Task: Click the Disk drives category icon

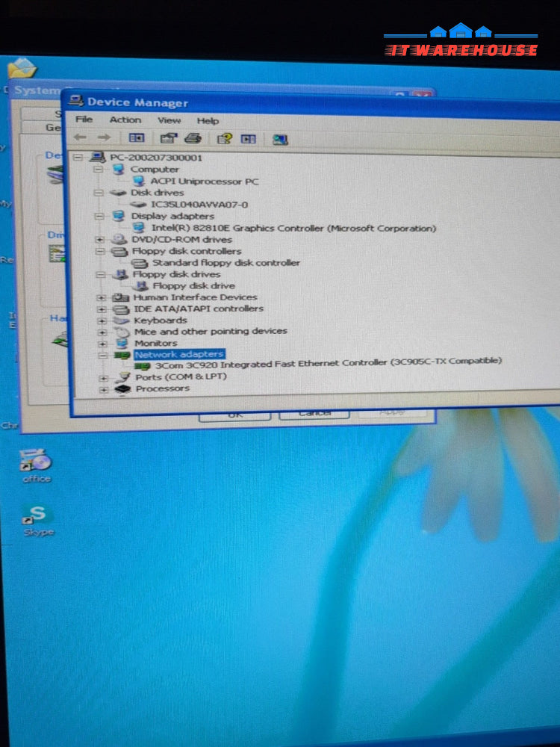Action: click(118, 193)
